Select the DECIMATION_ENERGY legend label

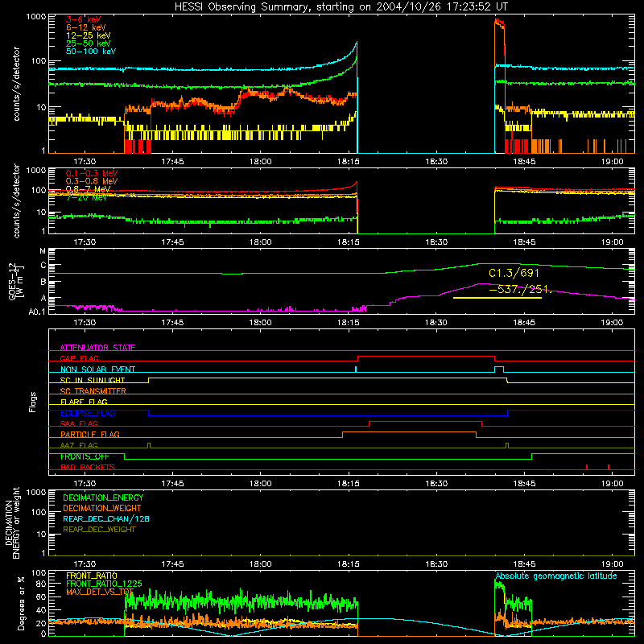[103, 497]
